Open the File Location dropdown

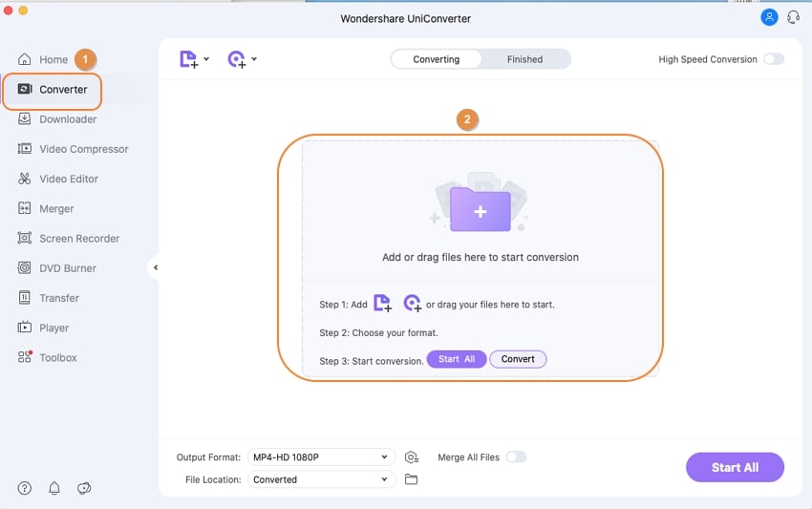(321, 479)
